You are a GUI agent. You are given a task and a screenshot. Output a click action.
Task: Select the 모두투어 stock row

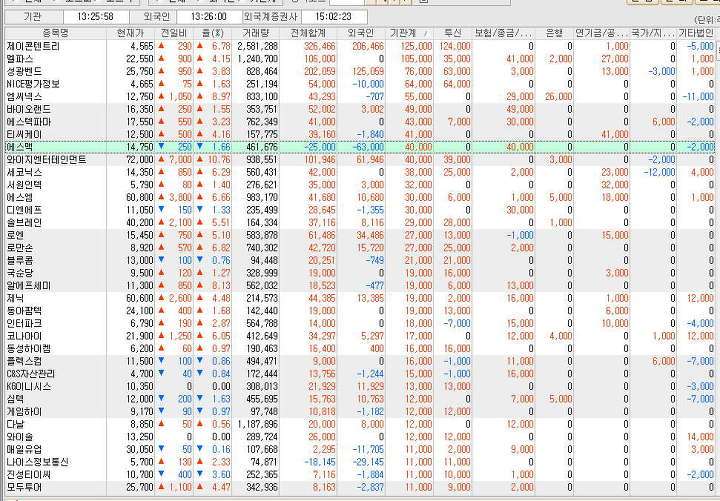pyautogui.click(x=360, y=487)
